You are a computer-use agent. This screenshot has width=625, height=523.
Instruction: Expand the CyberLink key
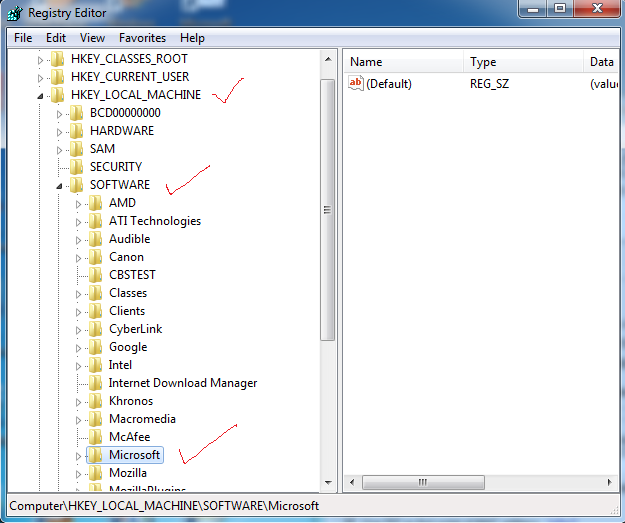(x=79, y=330)
